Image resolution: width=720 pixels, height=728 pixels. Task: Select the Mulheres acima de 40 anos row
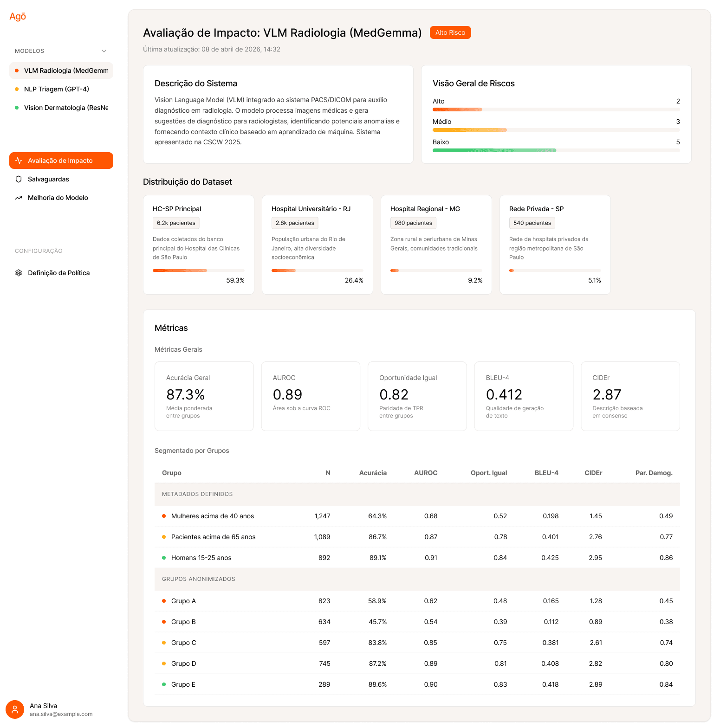[x=417, y=516]
